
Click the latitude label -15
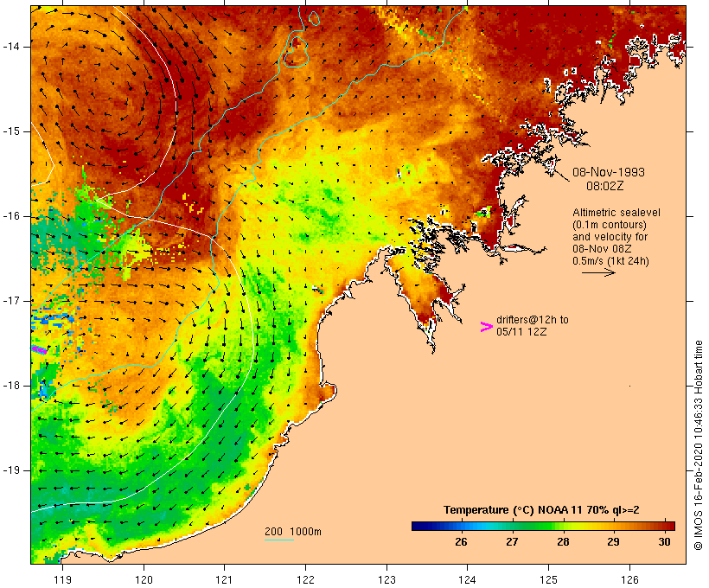point(11,131)
